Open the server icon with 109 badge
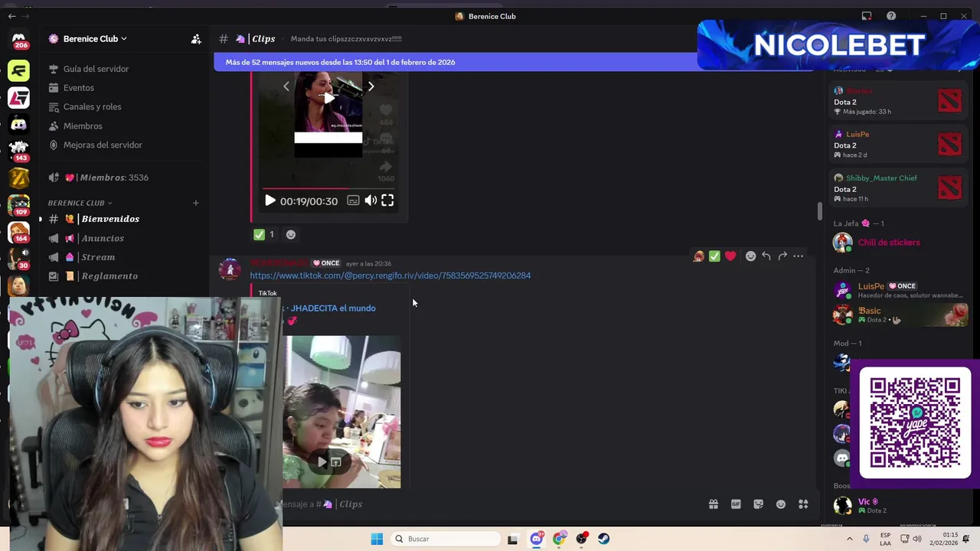The height and width of the screenshot is (551, 980). [x=18, y=205]
